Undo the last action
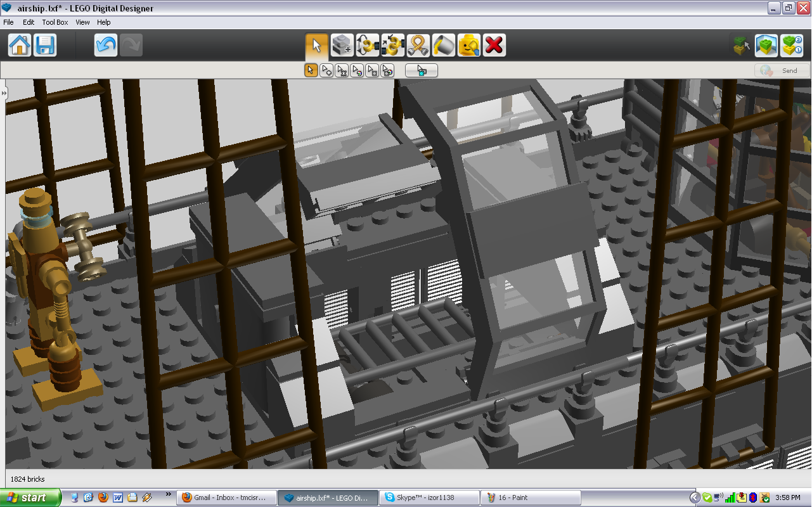 106,46
